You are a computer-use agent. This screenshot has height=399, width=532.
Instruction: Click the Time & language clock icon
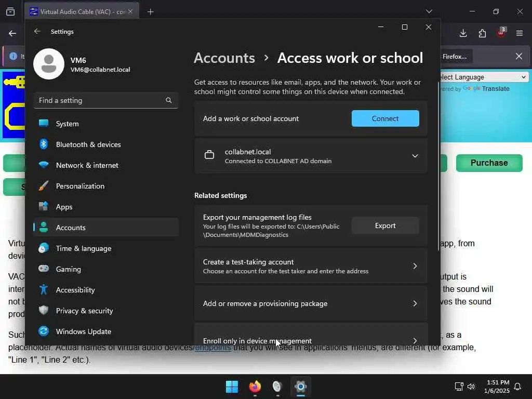(x=44, y=248)
